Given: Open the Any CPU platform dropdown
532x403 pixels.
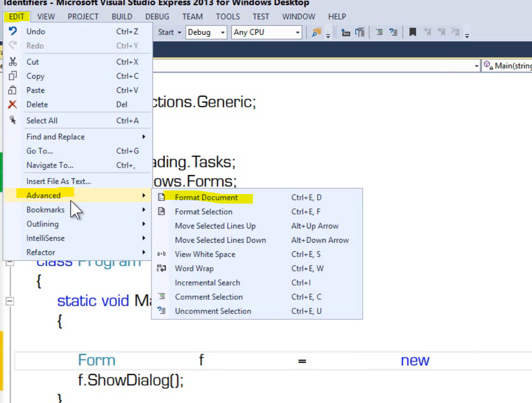Looking at the screenshot, I should point(267,32).
